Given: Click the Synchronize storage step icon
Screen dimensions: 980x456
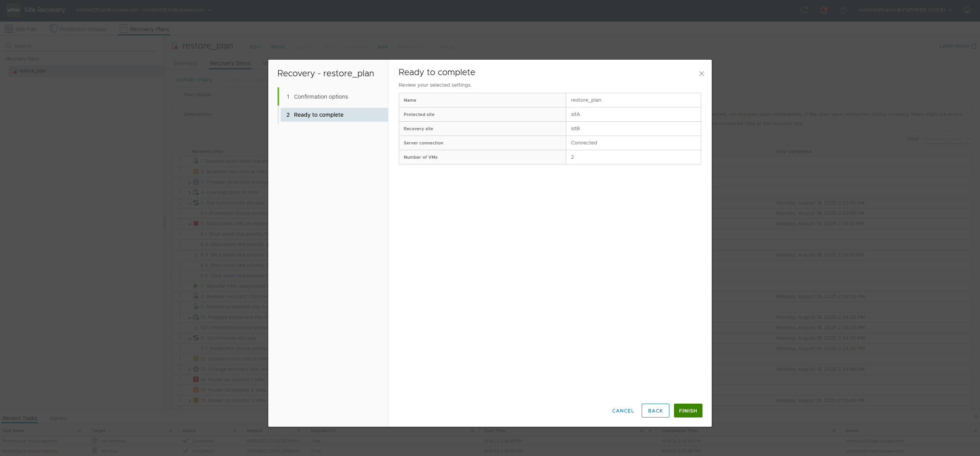Looking at the screenshot, I should pyautogui.click(x=196, y=338).
